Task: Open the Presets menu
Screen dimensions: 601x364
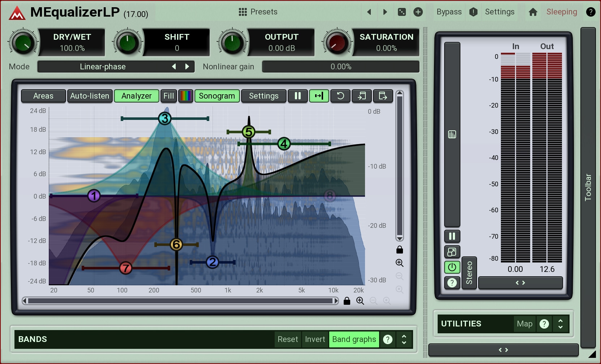Action: [x=258, y=12]
